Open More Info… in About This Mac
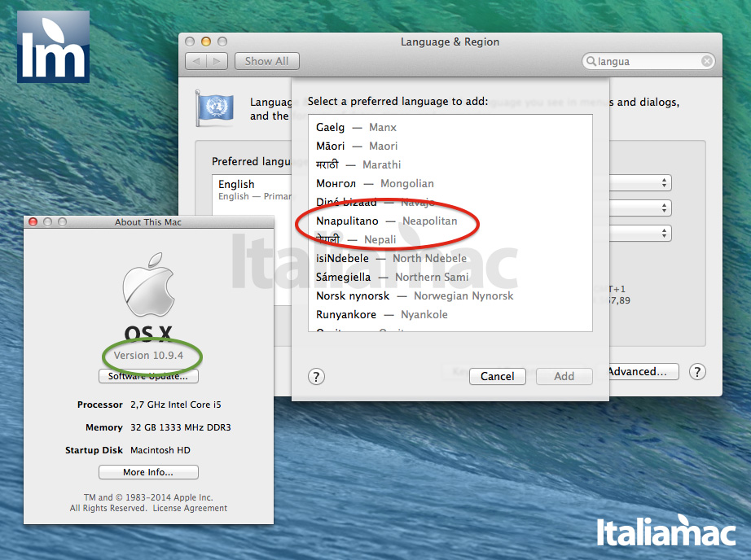This screenshot has height=560, width=751. (x=148, y=472)
